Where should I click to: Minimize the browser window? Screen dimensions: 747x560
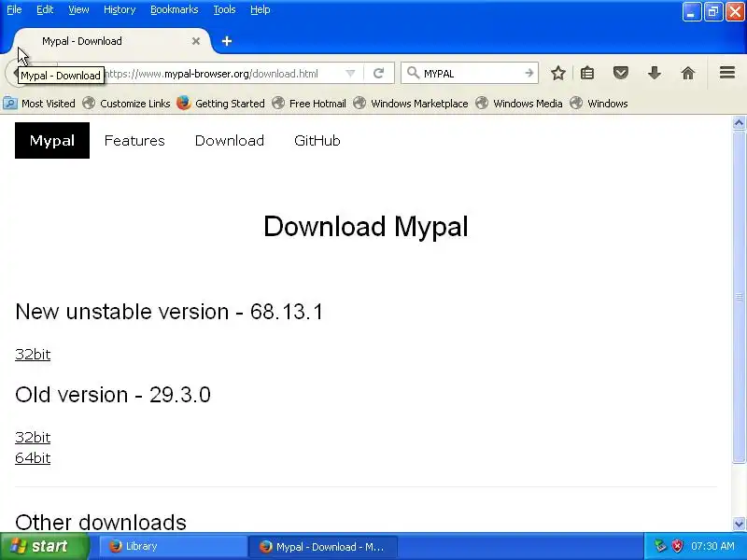(691, 12)
